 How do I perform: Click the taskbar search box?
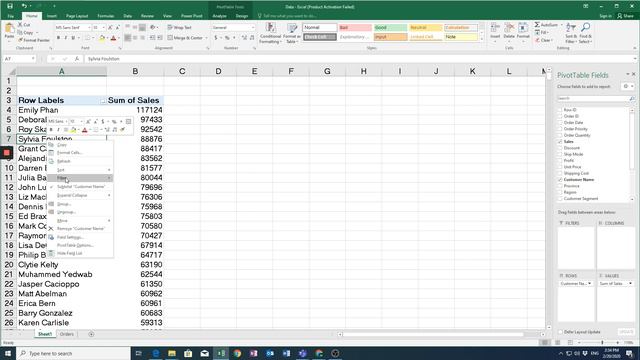[x=73, y=353]
